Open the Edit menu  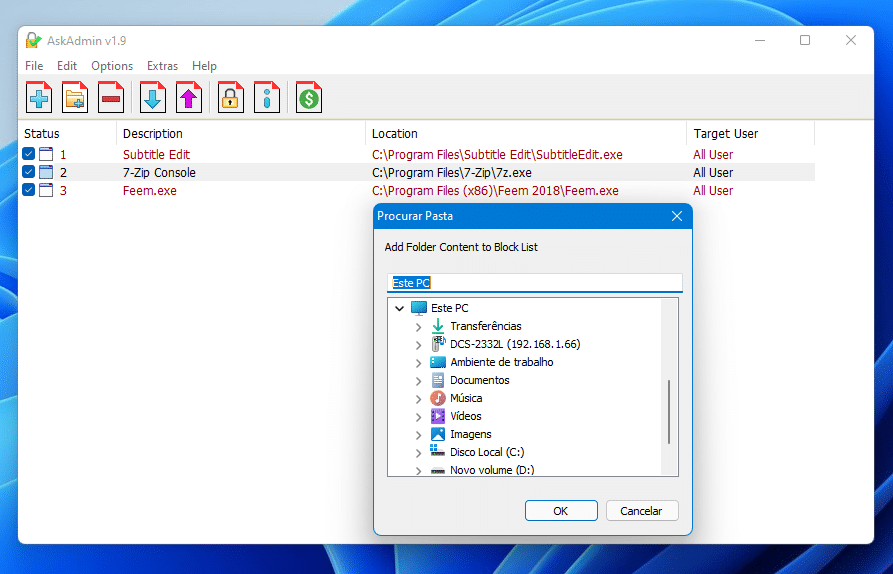pyautogui.click(x=67, y=65)
